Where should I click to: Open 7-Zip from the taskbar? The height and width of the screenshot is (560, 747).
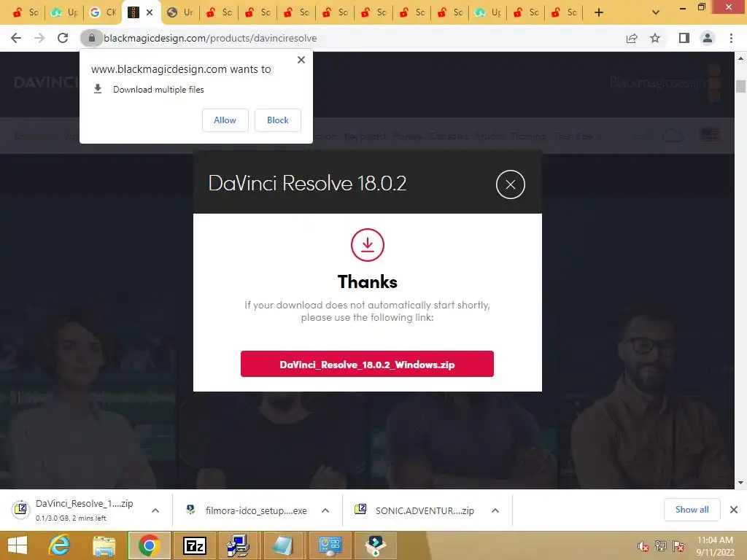(194, 545)
